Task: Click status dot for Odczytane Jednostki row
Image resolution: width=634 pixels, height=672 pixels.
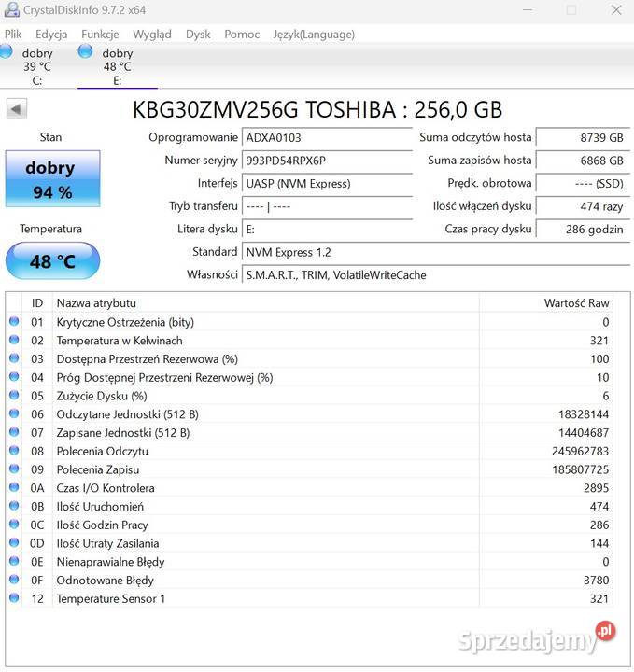Action: (x=14, y=413)
